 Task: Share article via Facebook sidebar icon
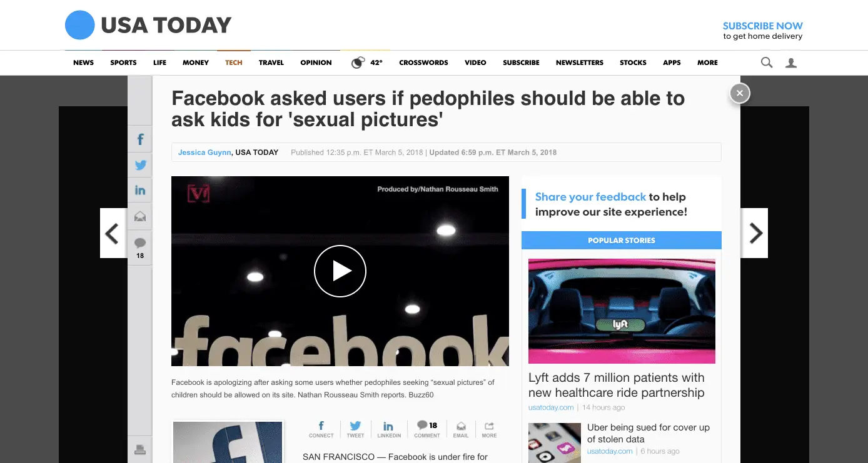[140, 139]
